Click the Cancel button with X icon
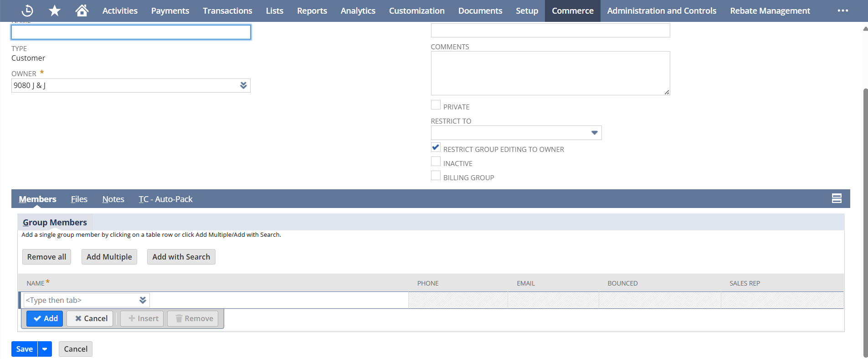Image resolution: width=868 pixels, height=359 pixels. [x=90, y=318]
